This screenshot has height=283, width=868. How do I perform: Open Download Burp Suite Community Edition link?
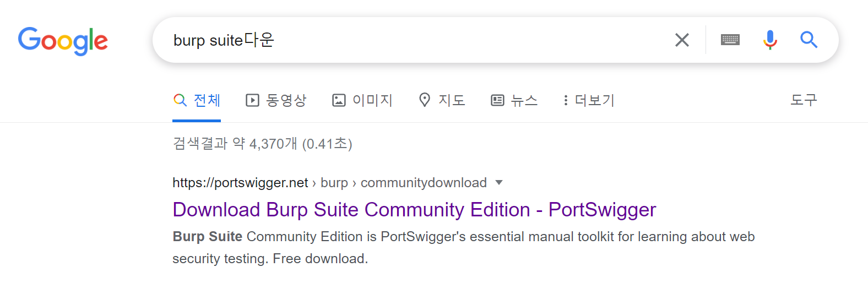[414, 210]
